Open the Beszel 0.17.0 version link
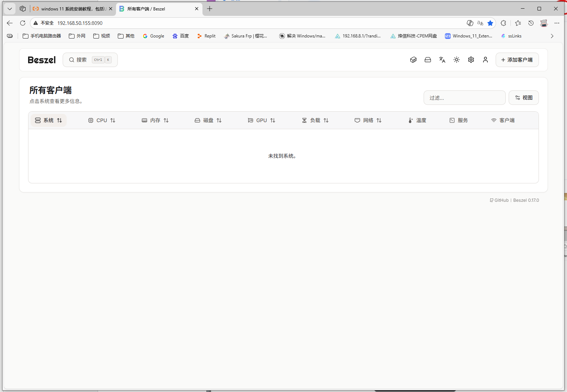 pyautogui.click(x=526, y=200)
